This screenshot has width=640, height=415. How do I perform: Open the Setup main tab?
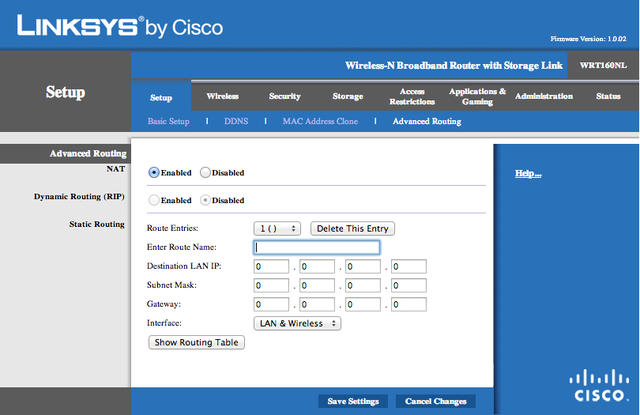pos(161,98)
